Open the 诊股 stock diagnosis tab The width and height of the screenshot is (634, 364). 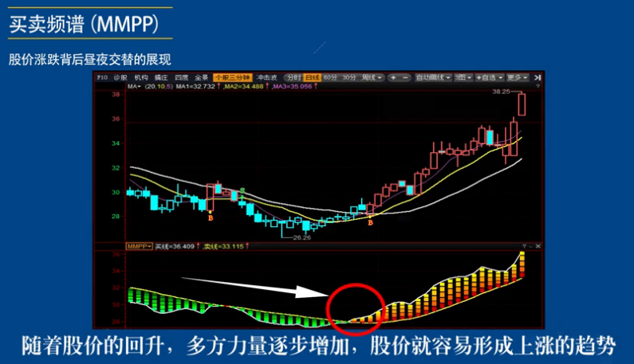coord(120,77)
